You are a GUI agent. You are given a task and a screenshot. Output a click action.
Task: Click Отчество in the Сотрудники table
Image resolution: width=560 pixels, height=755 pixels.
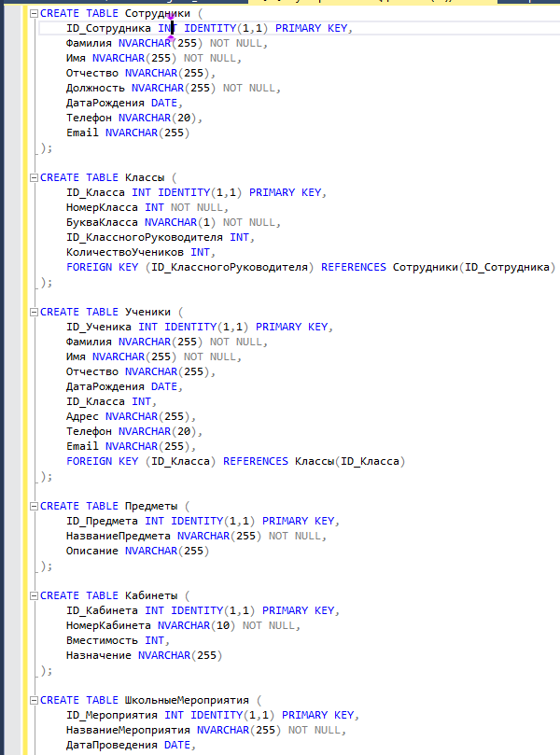(x=92, y=73)
